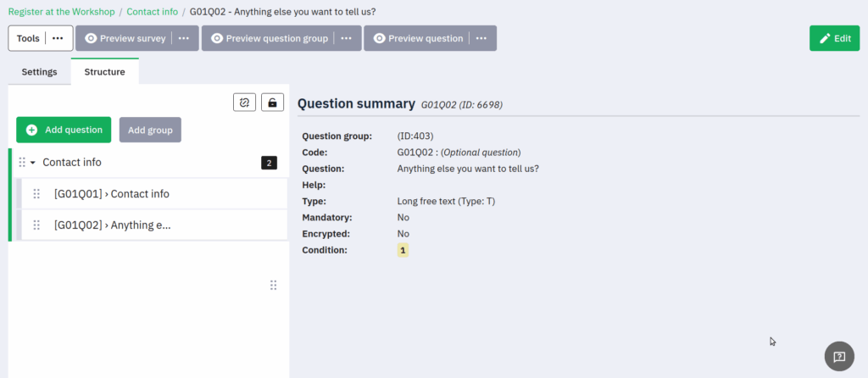Viewport: 868px width, 378px height.
Task: Click the drag handle for G01Q01 question
Action: pos(36,194)
